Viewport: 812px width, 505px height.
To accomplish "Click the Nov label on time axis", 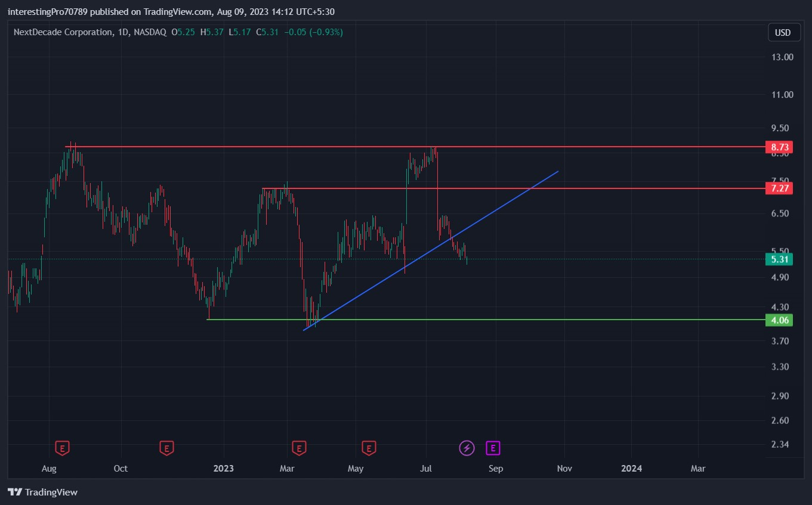I will [x=564, y=469].
